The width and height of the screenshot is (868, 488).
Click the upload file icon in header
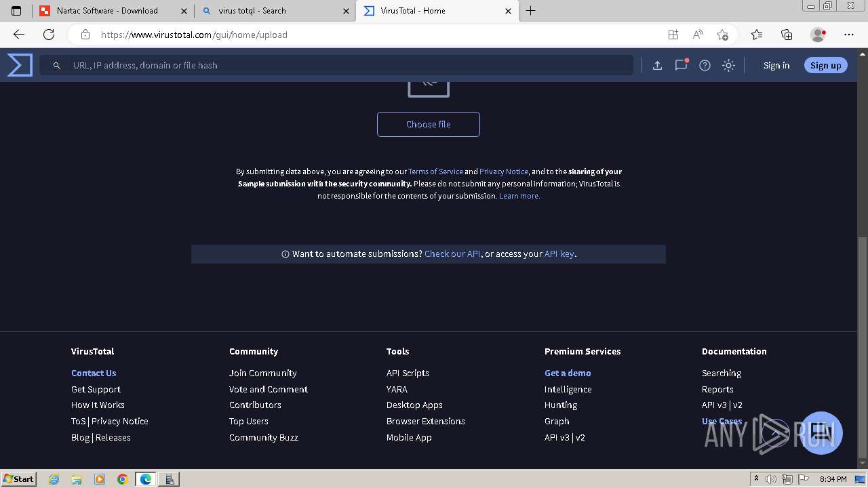point(657,65)
